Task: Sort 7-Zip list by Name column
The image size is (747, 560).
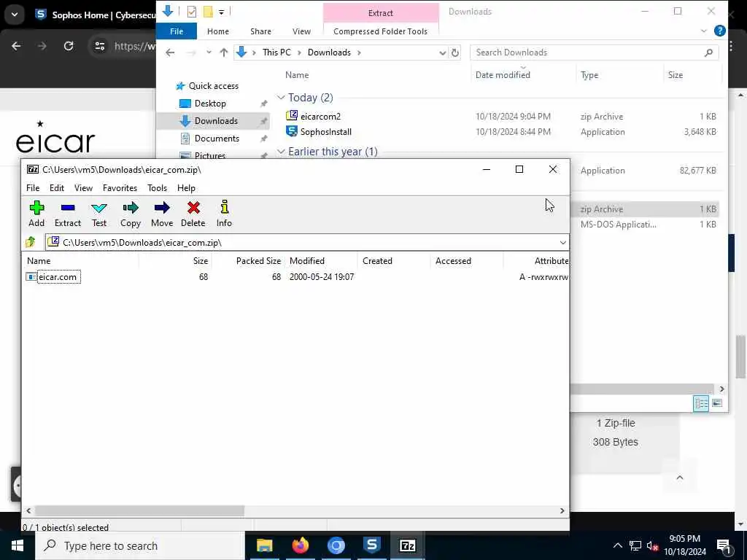Action: (39, 261)
